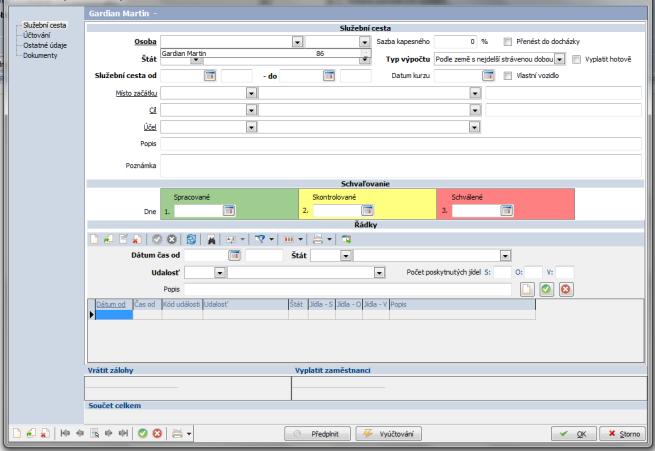
Task: Open calendar for the 'do' end date
Action: (x=329, y=76)
